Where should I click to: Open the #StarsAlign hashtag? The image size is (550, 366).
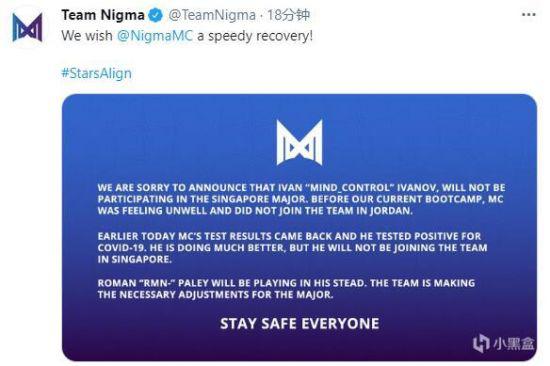coord(96,73)
